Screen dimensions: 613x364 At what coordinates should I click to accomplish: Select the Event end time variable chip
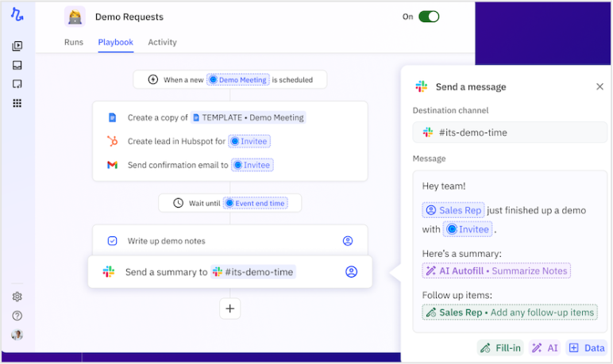click(255, 203)
